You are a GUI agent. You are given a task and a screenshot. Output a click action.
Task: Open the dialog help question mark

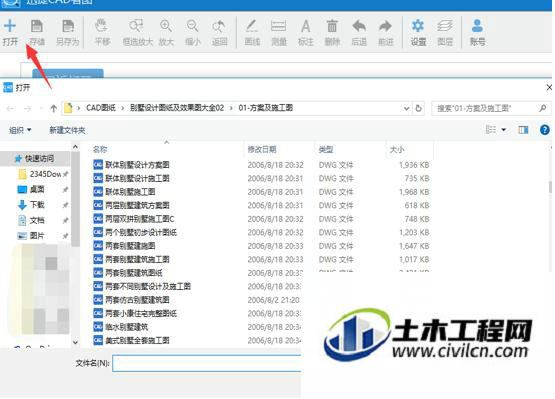545,130
